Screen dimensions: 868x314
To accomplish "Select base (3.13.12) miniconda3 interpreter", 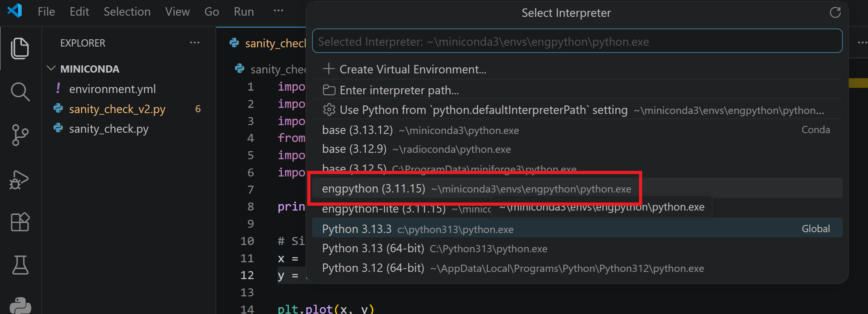I will click(577, 130).
